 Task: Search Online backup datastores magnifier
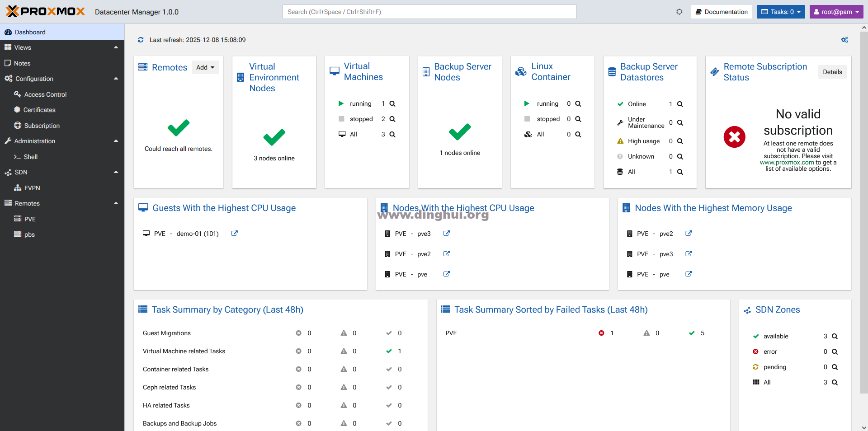[680, 104]
